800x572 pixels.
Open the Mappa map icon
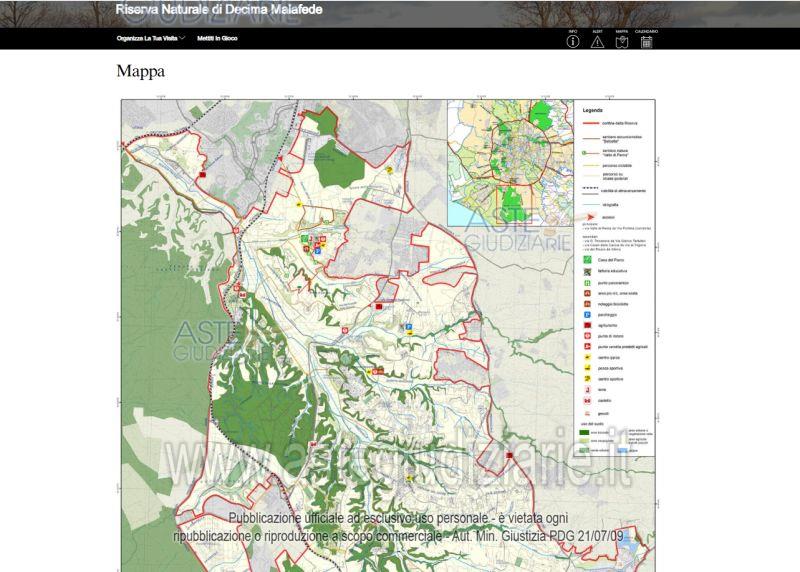622,41
